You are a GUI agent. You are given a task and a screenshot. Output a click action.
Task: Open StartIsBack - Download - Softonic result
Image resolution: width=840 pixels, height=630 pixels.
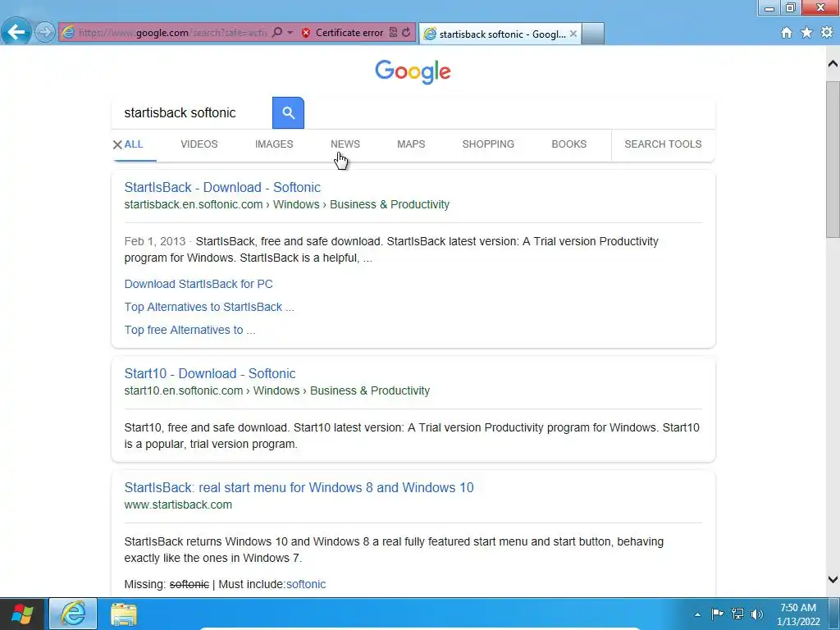[x=222, y=188]
